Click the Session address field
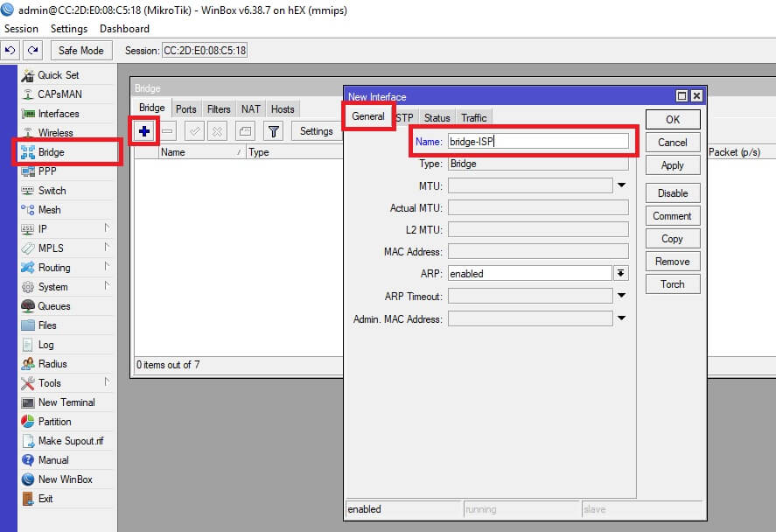 coord(205,51)
